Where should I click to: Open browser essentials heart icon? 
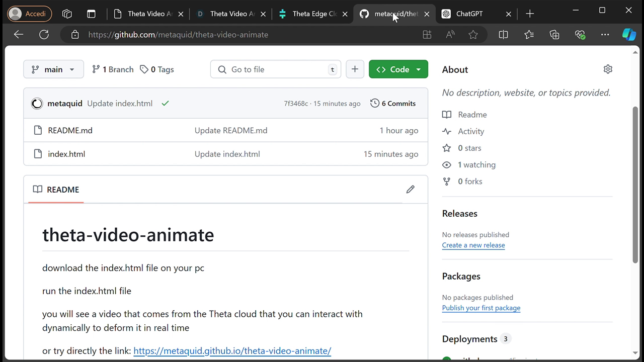click(580, 35)
